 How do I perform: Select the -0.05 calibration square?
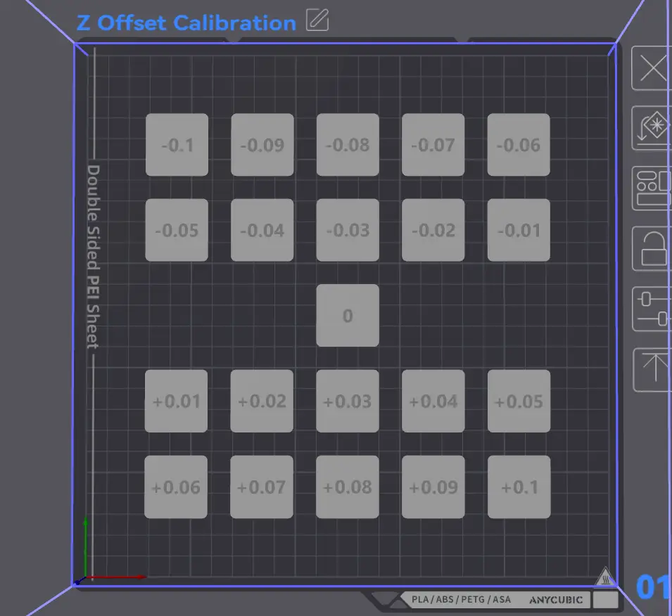coord(177,230)
